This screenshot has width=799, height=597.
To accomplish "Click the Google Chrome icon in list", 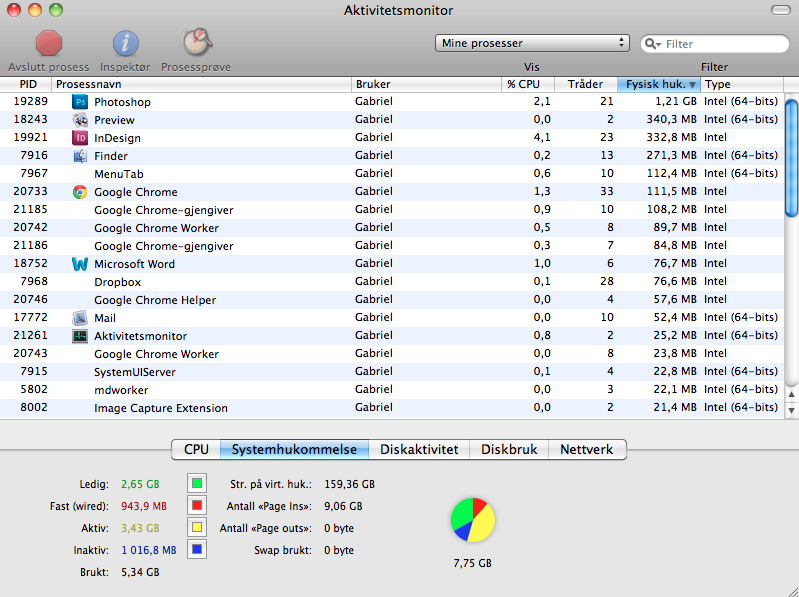I will 80,192.
